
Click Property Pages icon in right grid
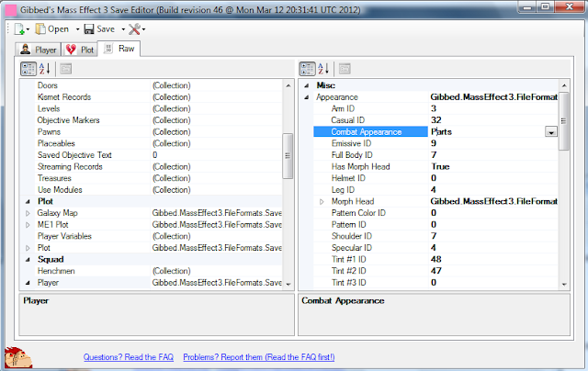(x=345, y=69)
